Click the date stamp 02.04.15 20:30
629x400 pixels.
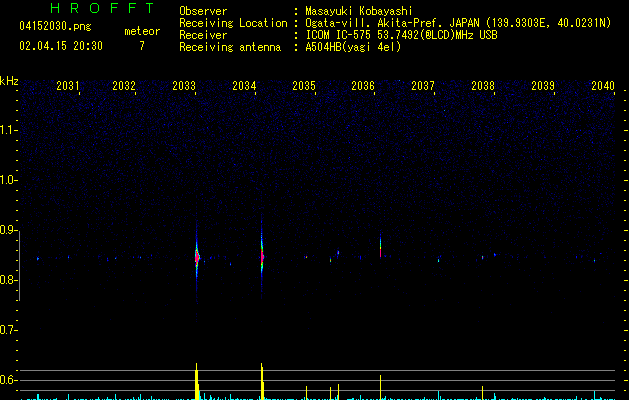point(61,46)
